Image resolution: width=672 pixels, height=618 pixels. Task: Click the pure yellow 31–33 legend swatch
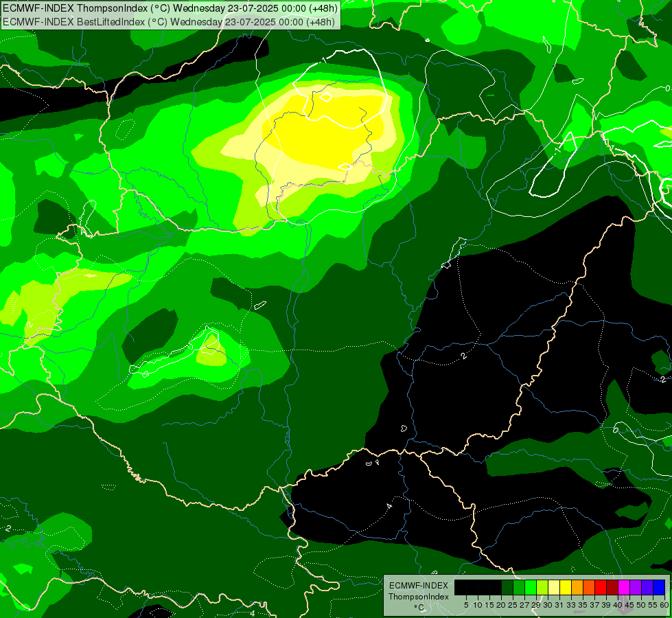[x=566, y=587]
